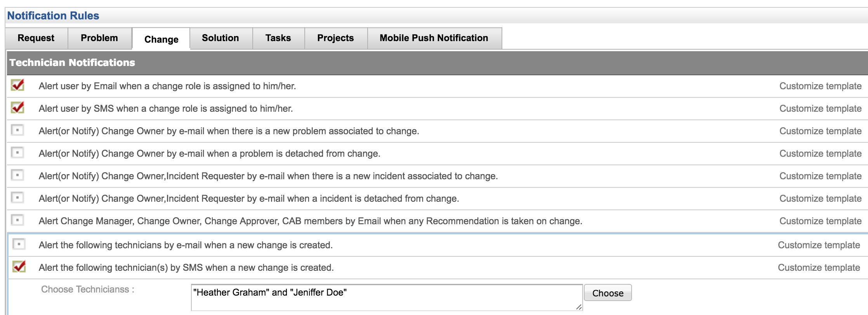Customize template for SMS new change alert
This screenshot has width=868, height=315.
[x=819, y=268]
